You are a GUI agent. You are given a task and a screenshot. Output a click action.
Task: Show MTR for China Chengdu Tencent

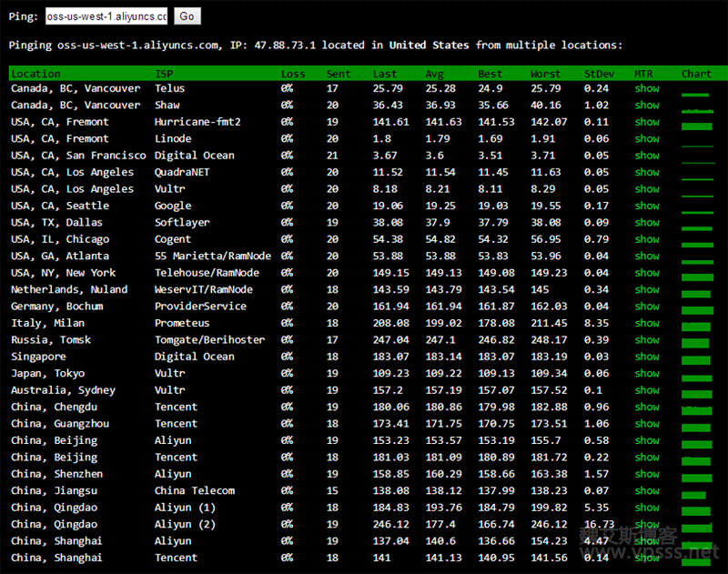pyautogui.click(x=647, y=407)
